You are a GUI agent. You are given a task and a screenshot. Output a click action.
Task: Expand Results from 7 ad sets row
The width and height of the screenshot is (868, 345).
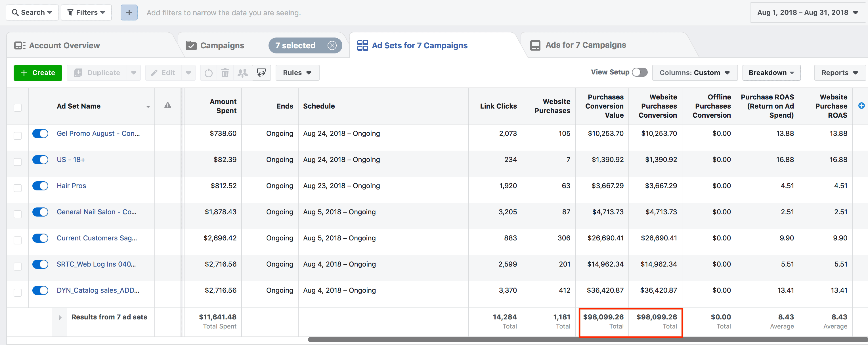[x=60, y=317]
